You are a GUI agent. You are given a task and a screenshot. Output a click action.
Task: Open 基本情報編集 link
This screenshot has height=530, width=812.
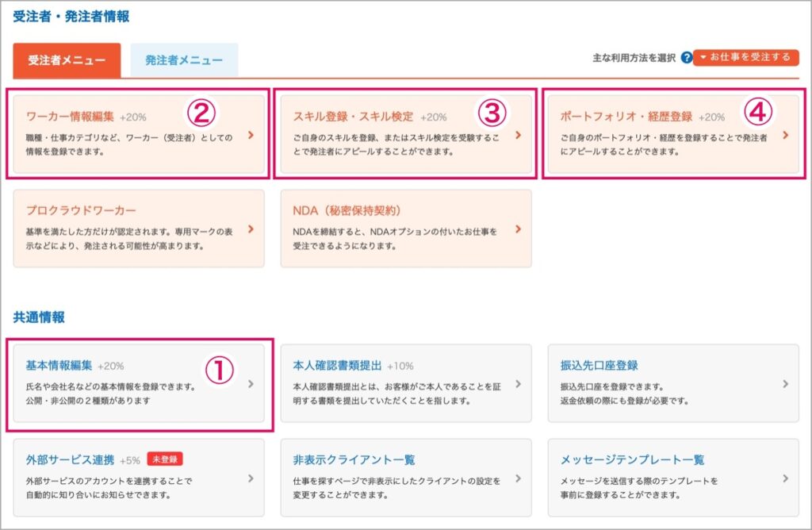point(59,365)
